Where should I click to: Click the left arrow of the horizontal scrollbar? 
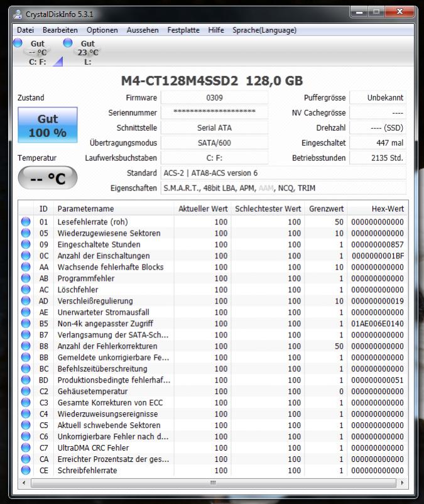(x=24, y=483)
